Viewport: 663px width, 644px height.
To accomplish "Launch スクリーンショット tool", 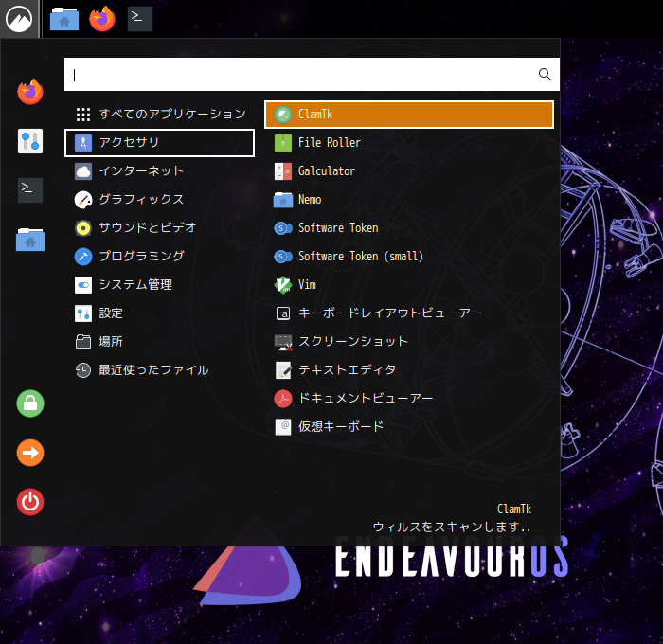I will pyautogui.click(x=409, y=342).
